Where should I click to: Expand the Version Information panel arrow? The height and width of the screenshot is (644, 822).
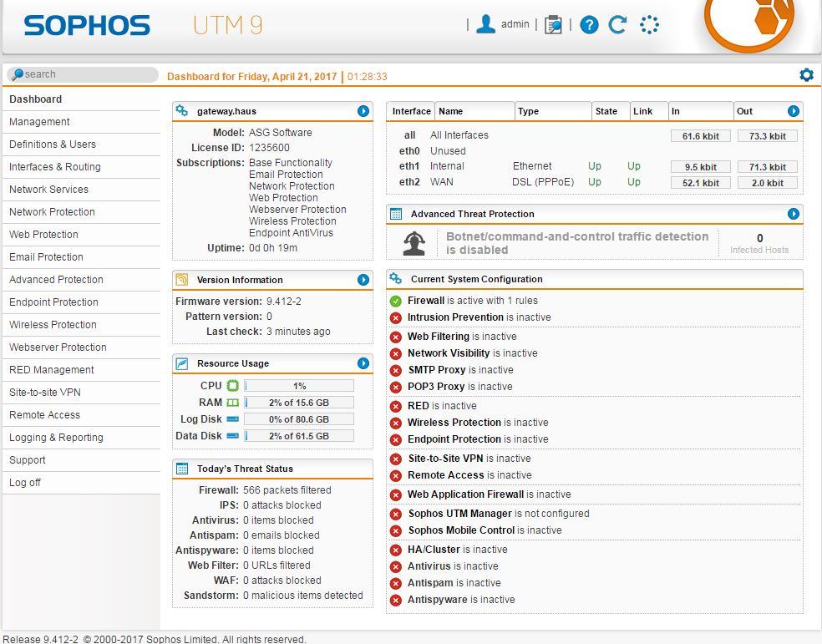(x=363, y=280)
